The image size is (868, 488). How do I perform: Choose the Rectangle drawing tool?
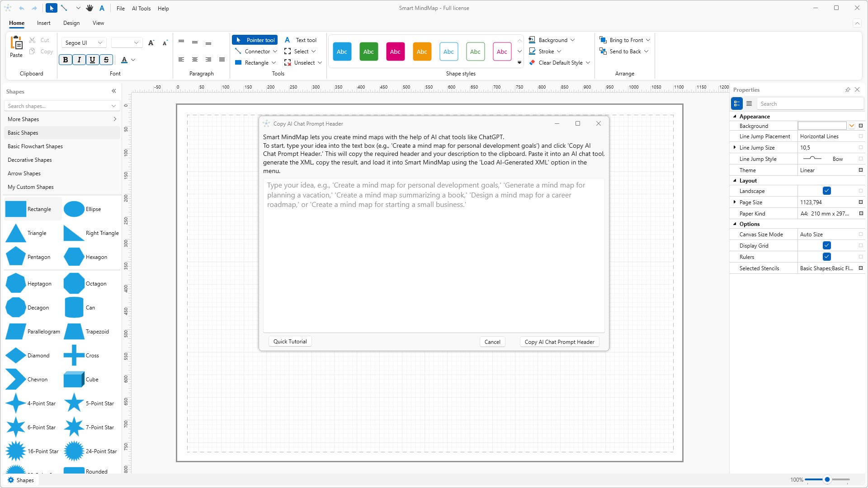(255, 62)
